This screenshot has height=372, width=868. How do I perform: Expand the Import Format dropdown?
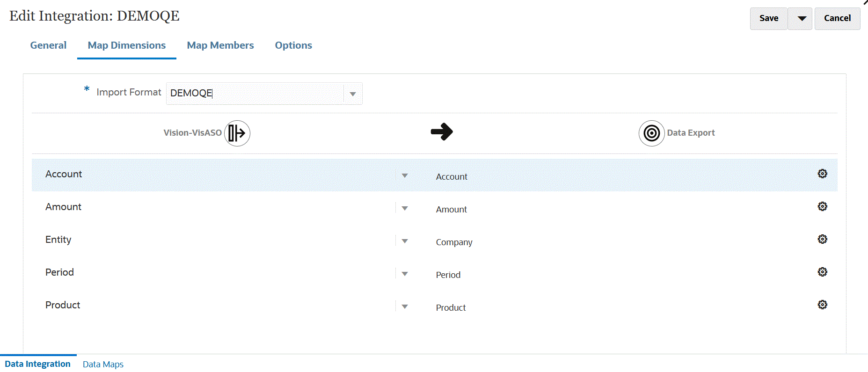click(353, 94)
